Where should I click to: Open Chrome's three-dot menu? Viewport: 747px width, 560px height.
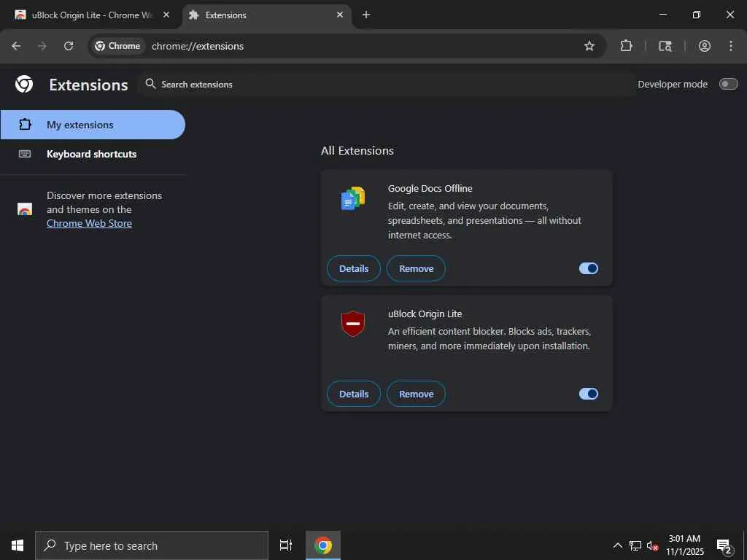pos(731,46)
